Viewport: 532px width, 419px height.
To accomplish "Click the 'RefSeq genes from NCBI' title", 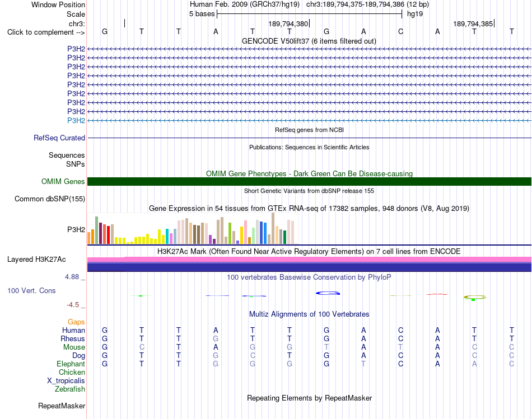I will (309, 130).
